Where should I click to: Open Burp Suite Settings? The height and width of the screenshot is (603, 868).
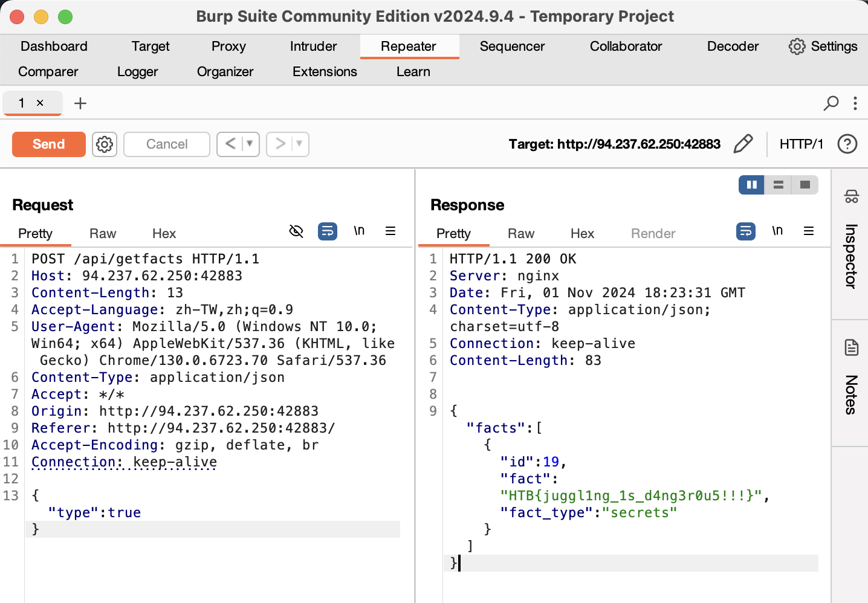click(x=823, y=47)
